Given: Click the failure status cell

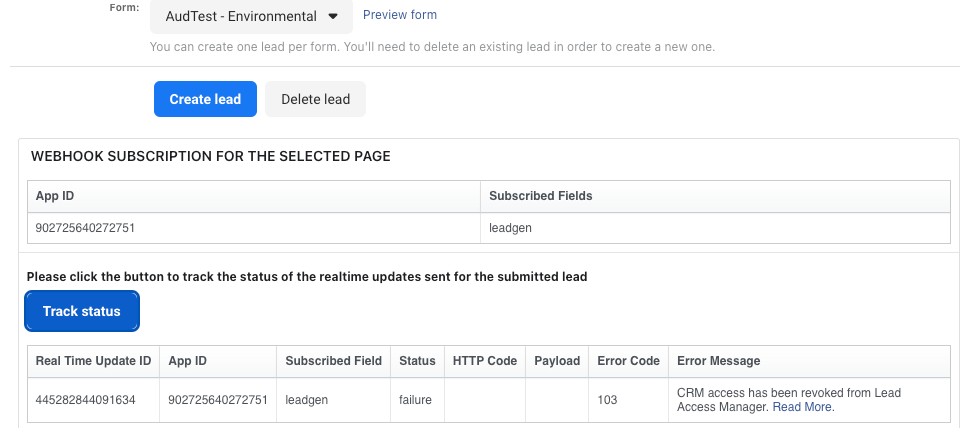Looking at the screenshot, I should point(415,400).
